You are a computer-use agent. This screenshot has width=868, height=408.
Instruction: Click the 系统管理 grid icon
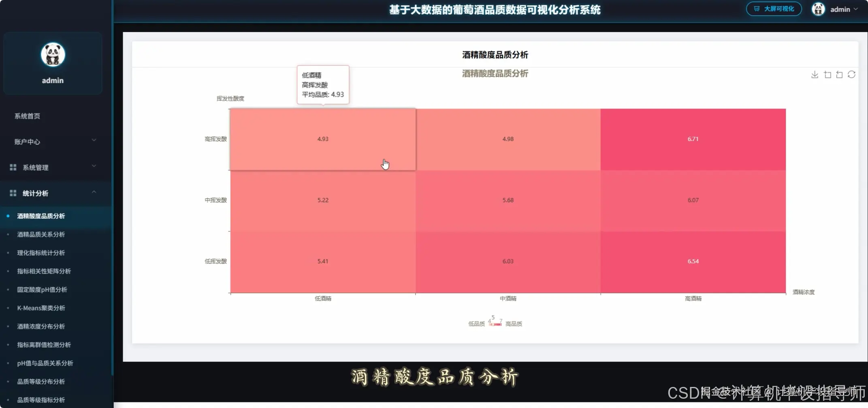pos(13,167)
